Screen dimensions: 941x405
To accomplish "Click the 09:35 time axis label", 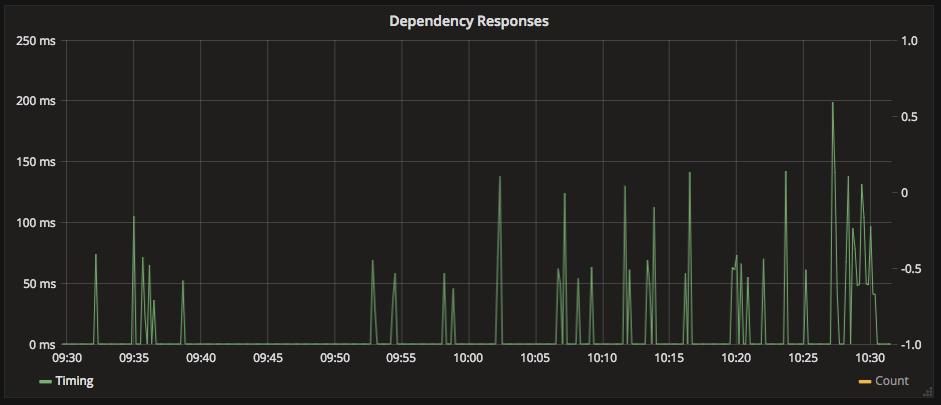I will coord(133,359).
